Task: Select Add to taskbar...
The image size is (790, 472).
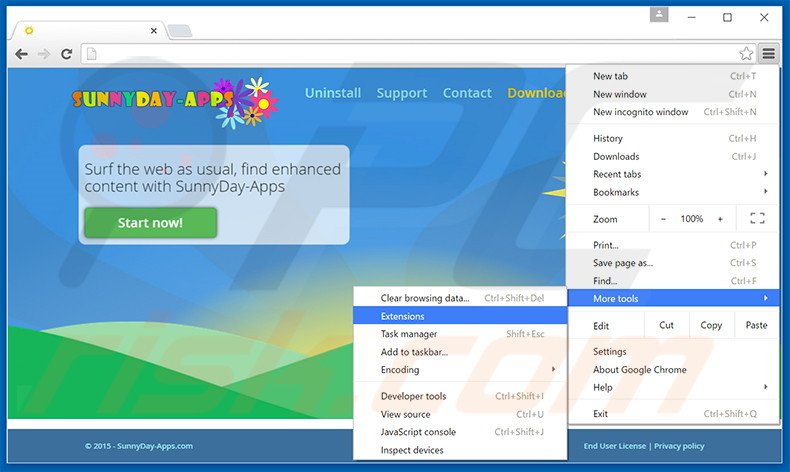Action: click(460, 352)
